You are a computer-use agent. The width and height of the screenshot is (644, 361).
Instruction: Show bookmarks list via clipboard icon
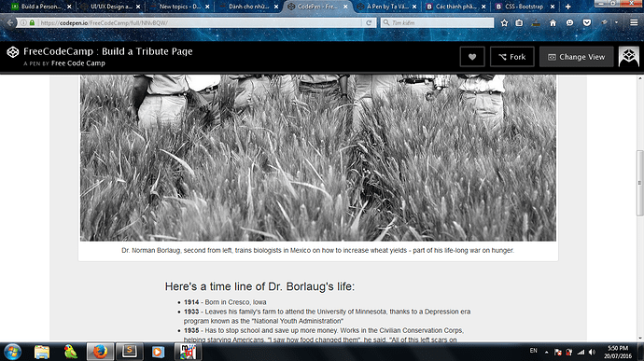pos(519,23)
